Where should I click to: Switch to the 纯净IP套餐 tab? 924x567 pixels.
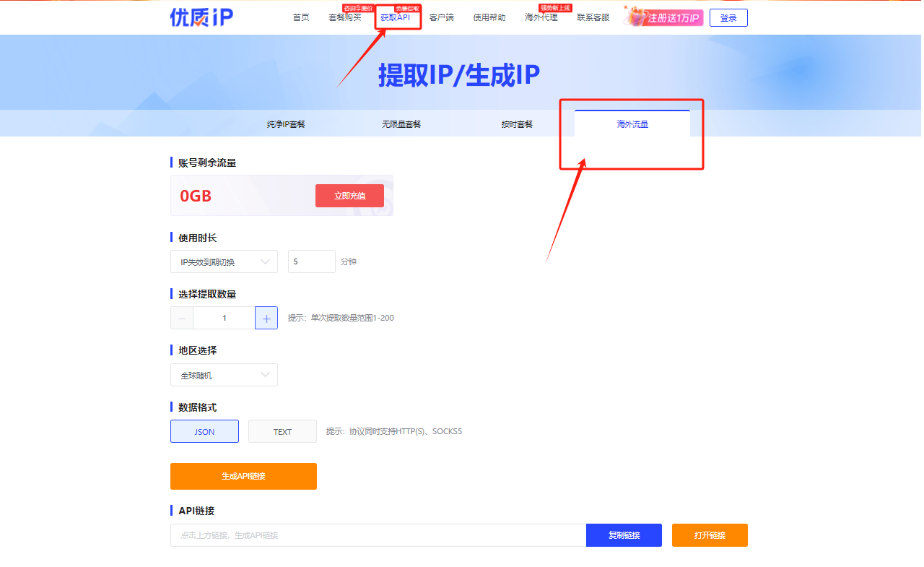pos(286,124)
